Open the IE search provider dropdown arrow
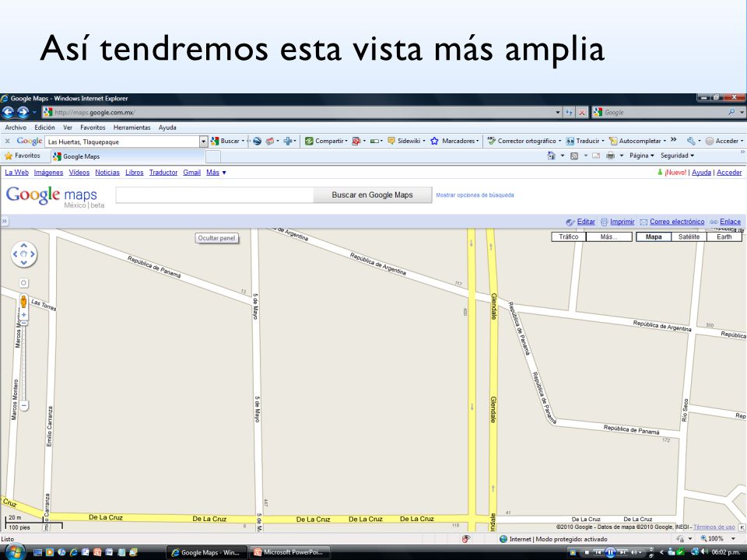Image resolution: width=747 pixels, height=560 pixels. tap(742, 112)
